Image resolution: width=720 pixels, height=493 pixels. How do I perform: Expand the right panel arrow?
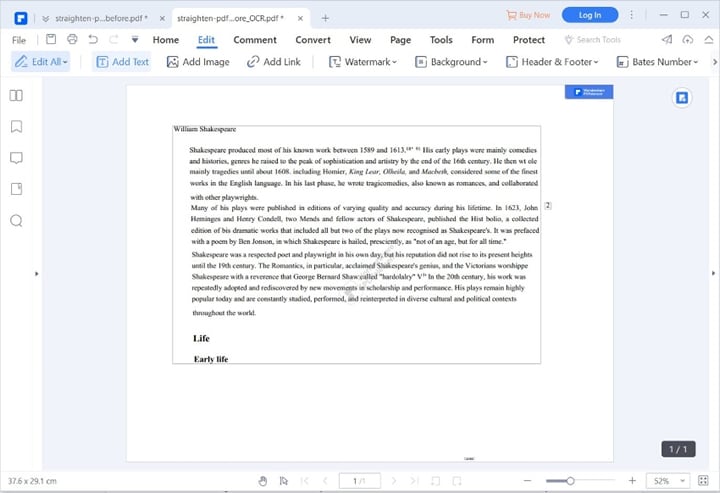pyautogui.click(x=713, y=273)
